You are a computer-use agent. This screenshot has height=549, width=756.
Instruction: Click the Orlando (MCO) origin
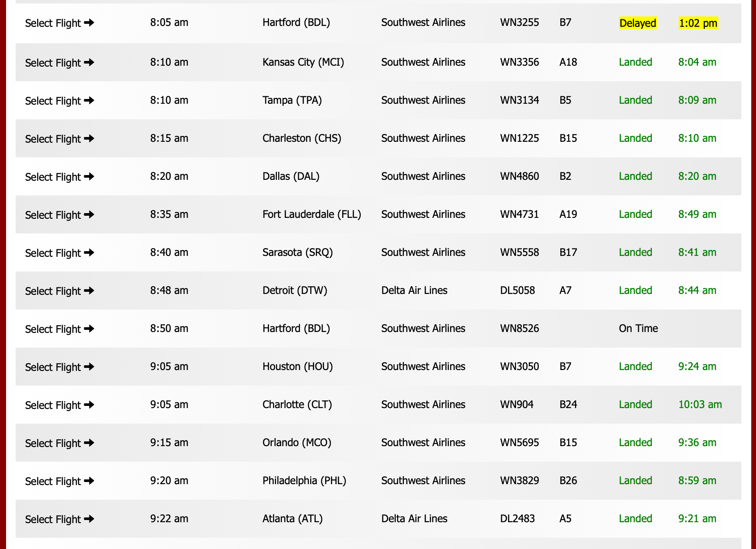pos(297,443)
